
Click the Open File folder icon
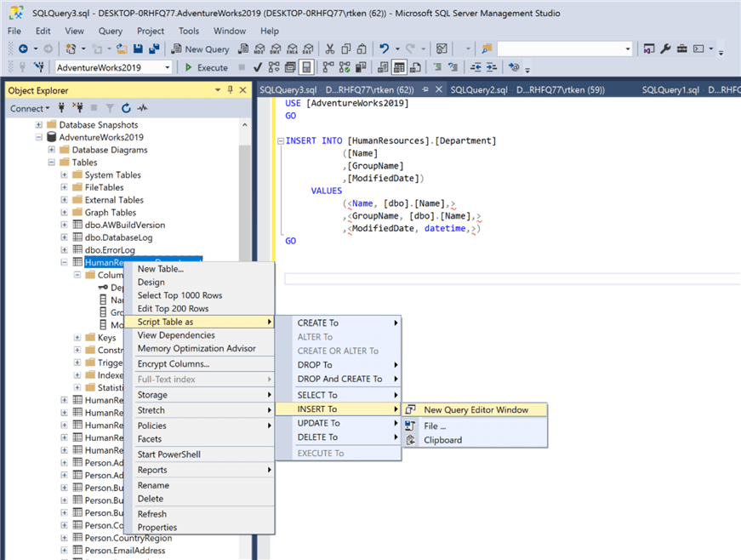(x=122, y=49)
